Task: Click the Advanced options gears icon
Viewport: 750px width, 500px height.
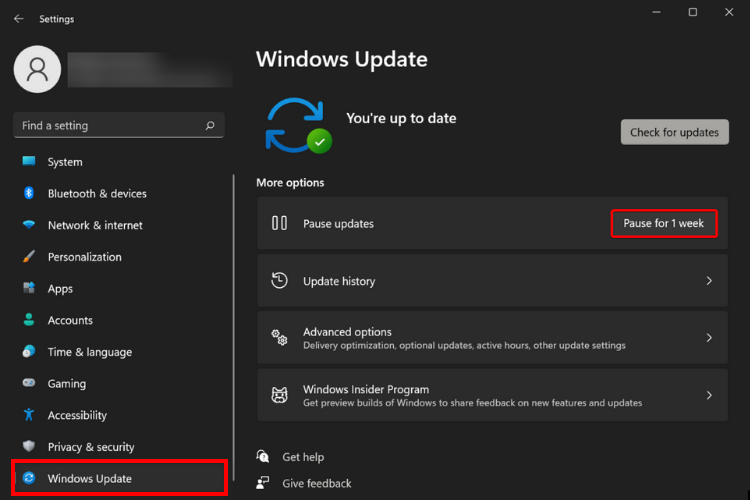Action: (x=279, y=337)
